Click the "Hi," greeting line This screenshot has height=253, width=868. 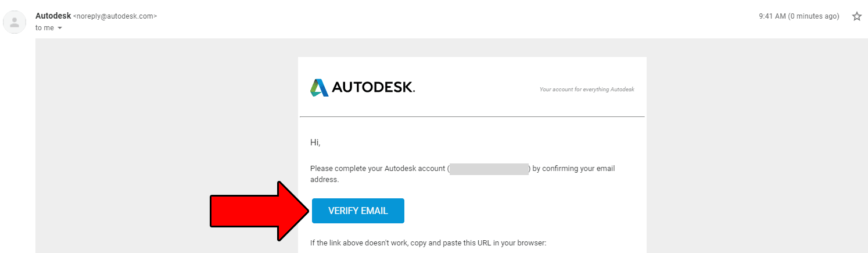[x=315, y=143]
